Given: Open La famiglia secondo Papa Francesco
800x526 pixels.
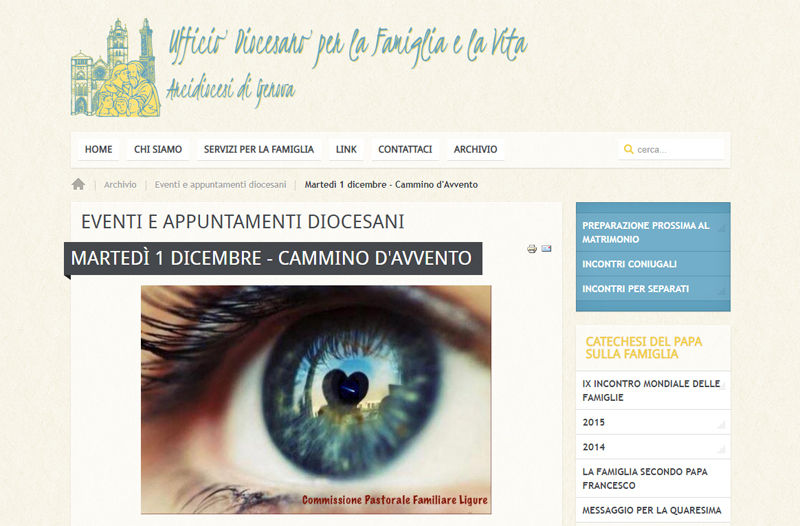Looking at the screenshot, I should (x=653, y=479).
